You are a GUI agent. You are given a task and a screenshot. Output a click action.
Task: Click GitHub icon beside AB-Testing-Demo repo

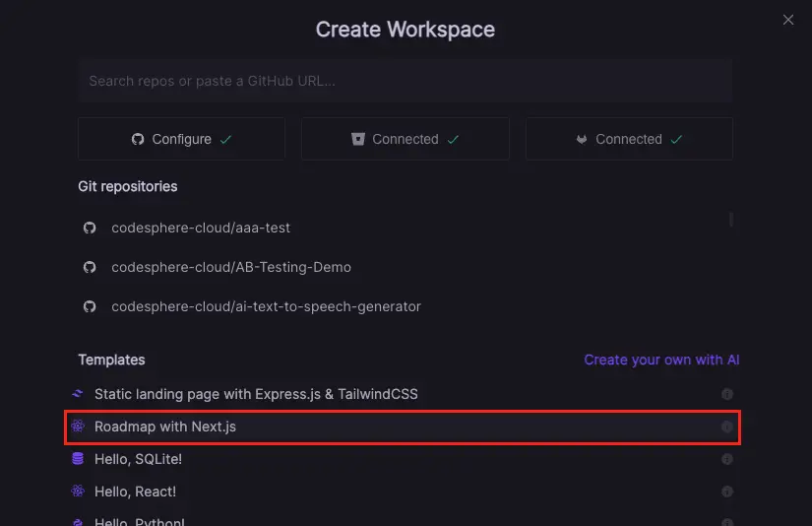click(x=90, y=267)
